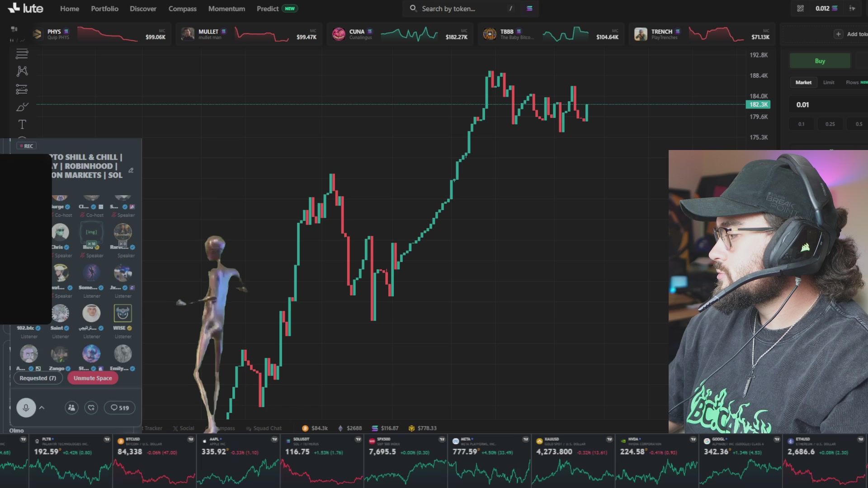Click the Requested (7) button in Space panel

[38, 378]
